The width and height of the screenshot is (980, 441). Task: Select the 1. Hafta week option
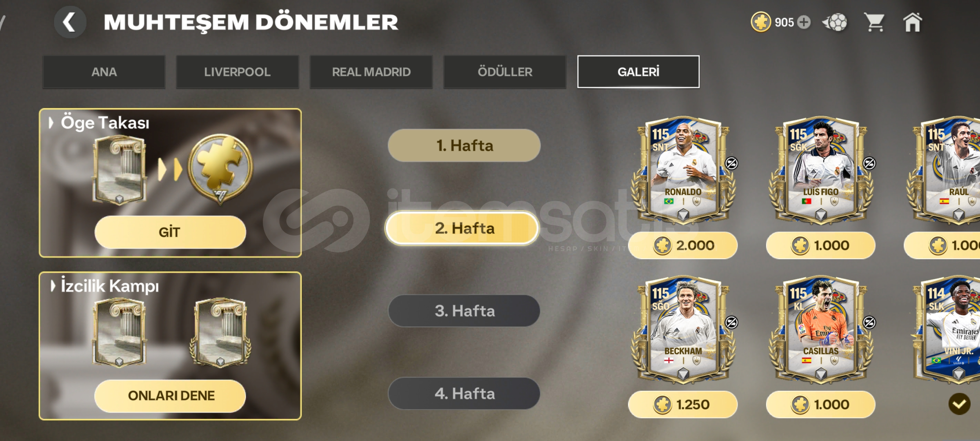(x=464, y=146)
